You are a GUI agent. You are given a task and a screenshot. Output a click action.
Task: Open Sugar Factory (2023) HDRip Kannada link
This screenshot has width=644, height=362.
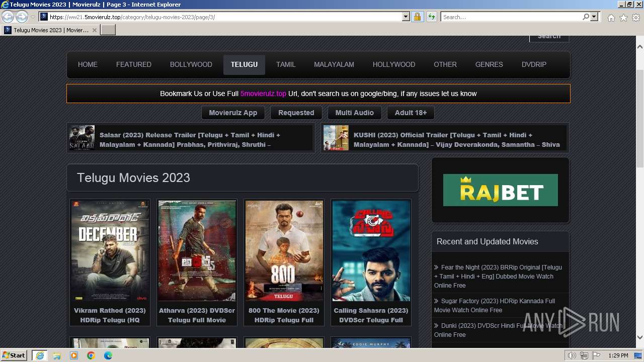coord(495,305)
